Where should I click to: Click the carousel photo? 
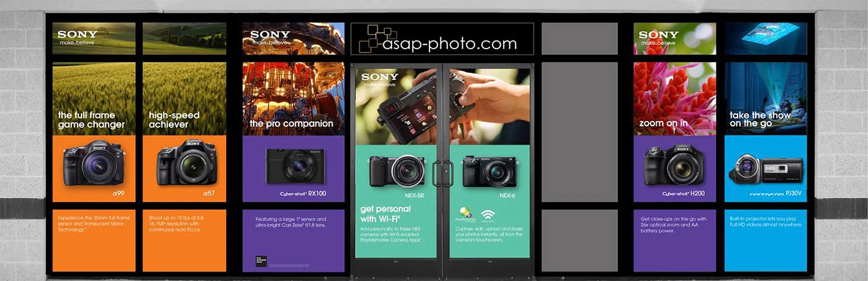tap(293, 98)
